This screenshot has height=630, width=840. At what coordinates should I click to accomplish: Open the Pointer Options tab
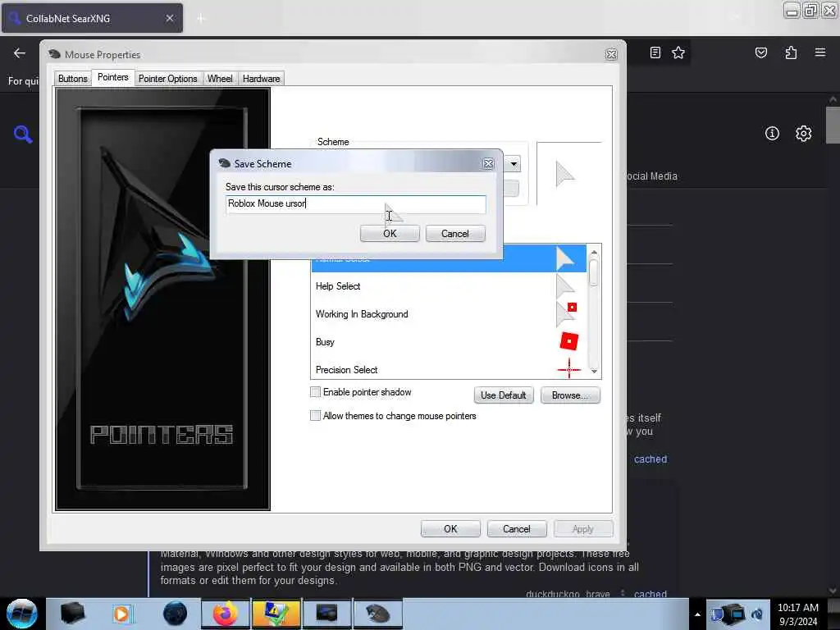167,78
